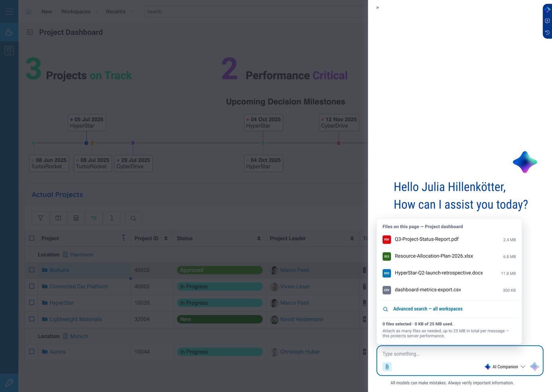Click the home icon in top bar
552x392 pixels.
point(29,11)
